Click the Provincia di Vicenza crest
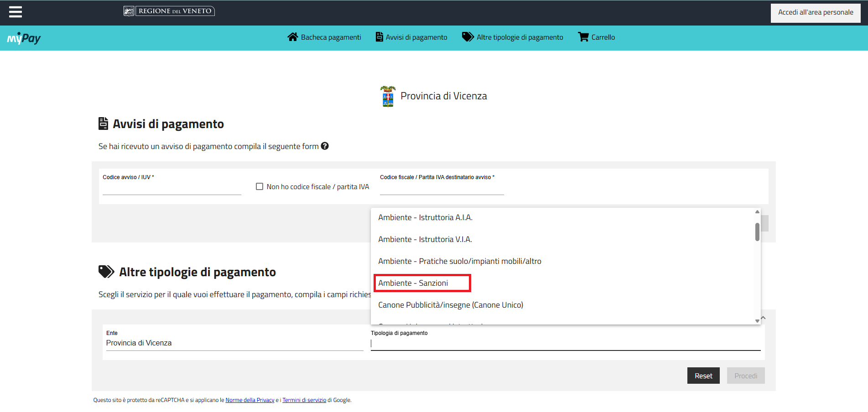This screenshot has height=412, width=868. pyautogui.click(x=388, y=96)
